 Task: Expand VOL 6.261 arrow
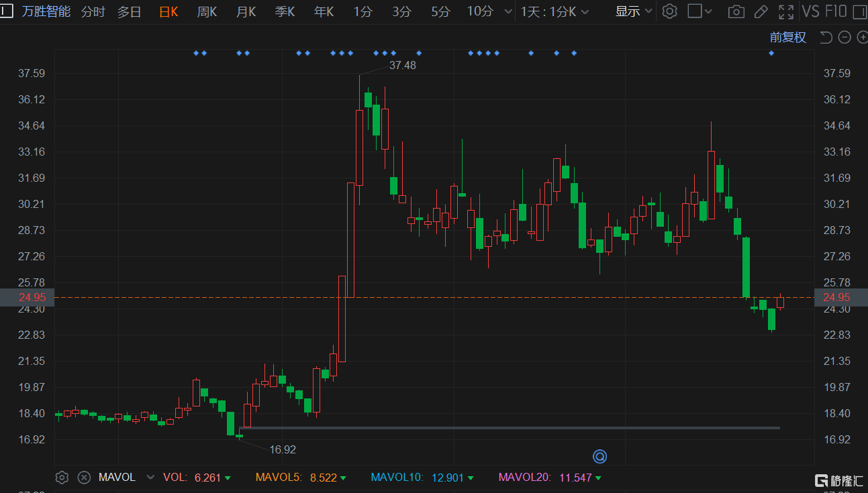(x=228, y=478)
